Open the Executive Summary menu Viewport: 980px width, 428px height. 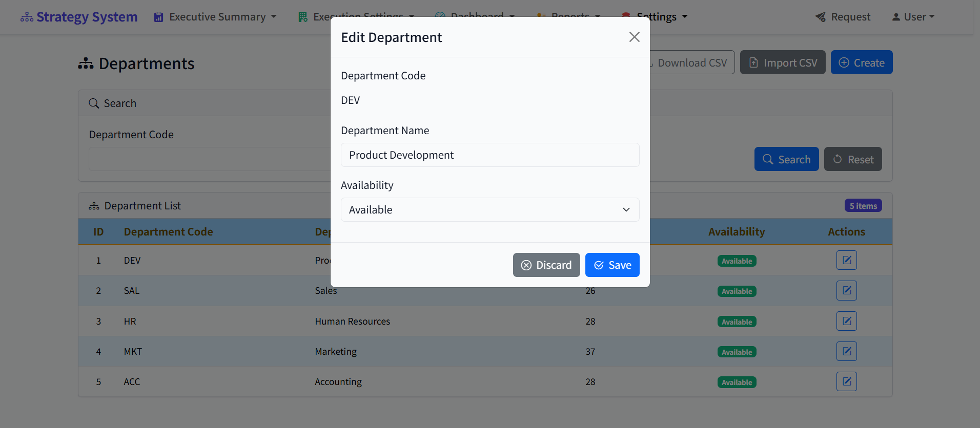215,17
